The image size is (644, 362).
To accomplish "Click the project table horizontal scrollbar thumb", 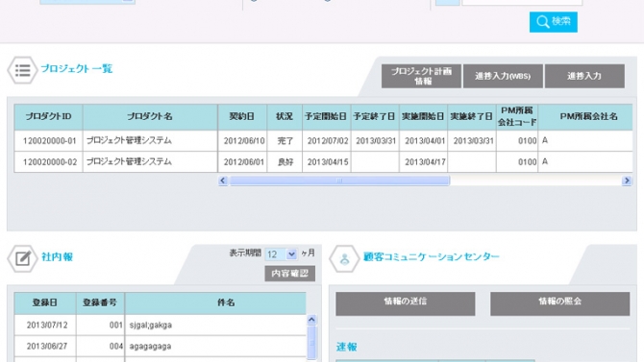I will click(x=339, y=181).
